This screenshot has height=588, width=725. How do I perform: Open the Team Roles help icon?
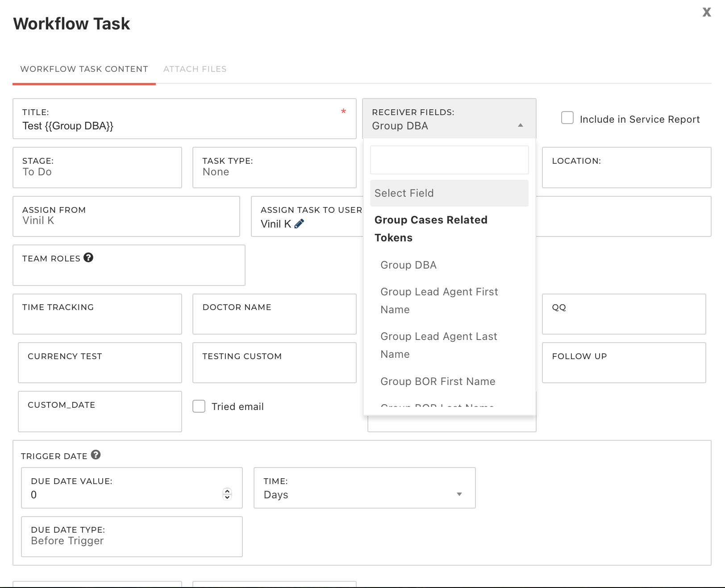[88, 257]
